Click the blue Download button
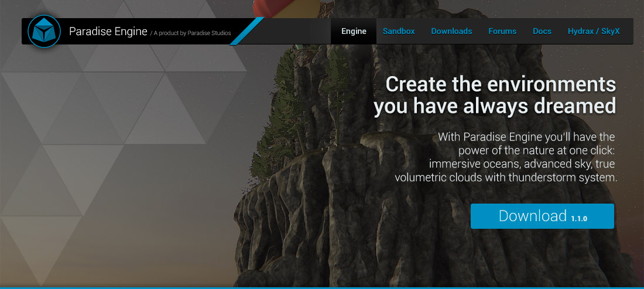 (542, 216)
